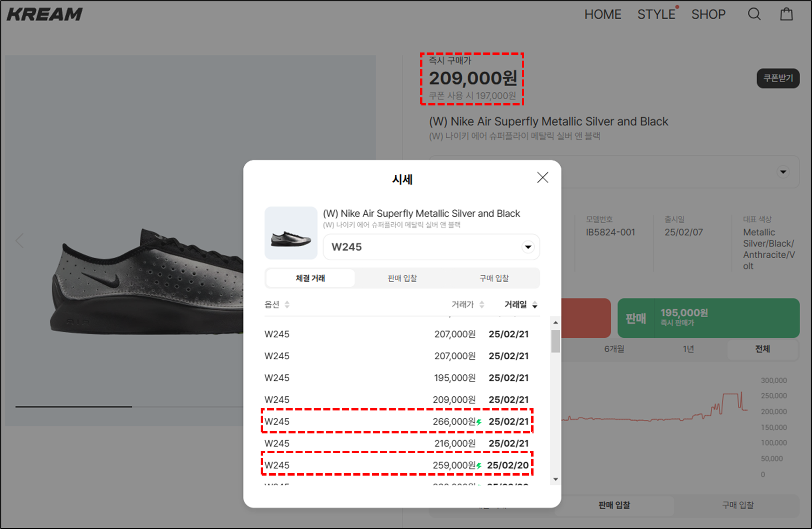The image size is (812, 529).
Task: Click 25/02/20 in the 259,000원 row
Action: tap(508, 466)
